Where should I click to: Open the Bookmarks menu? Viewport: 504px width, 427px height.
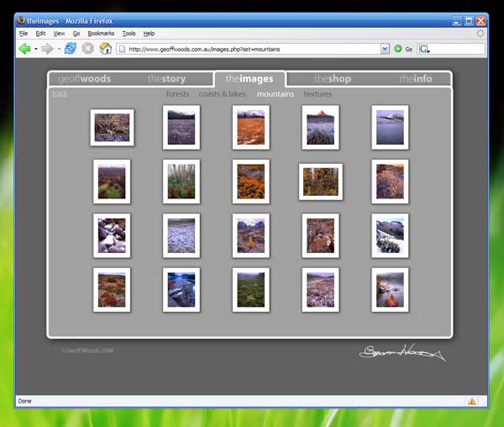point(101,34)
